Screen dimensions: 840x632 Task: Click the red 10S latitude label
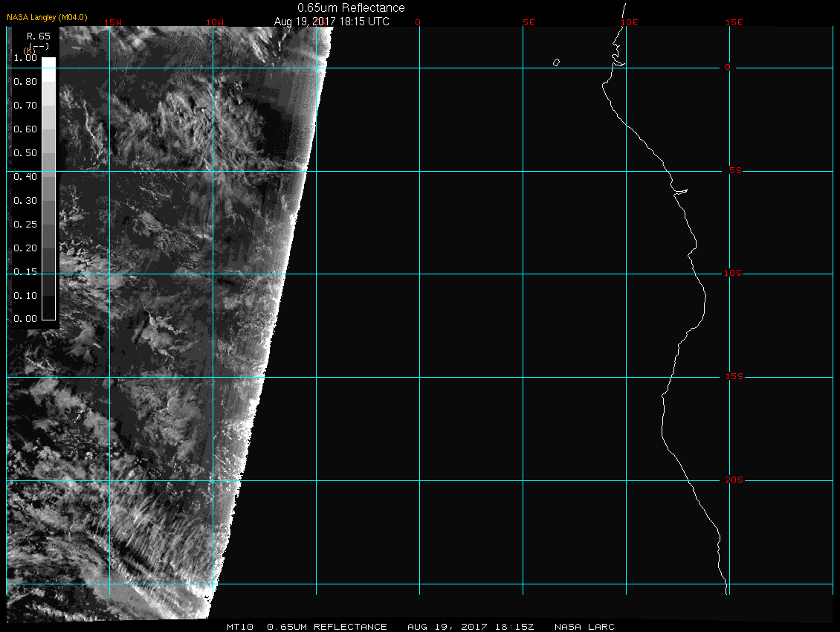(733, 274)
